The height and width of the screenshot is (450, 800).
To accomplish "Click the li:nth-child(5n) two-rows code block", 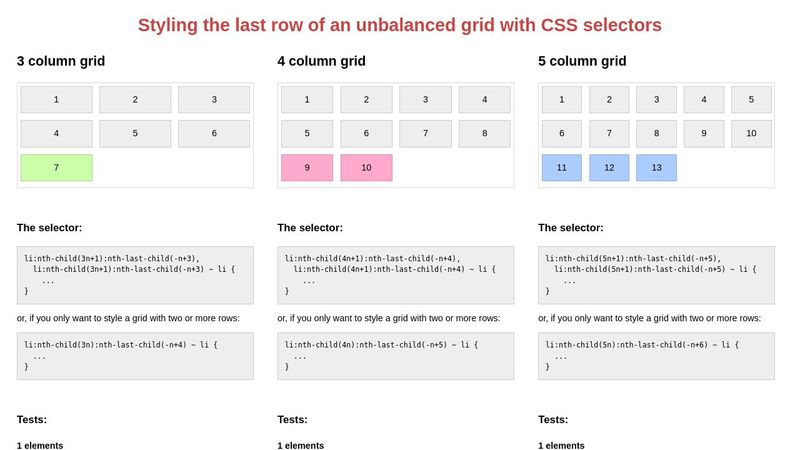I will tap(656, 356).
